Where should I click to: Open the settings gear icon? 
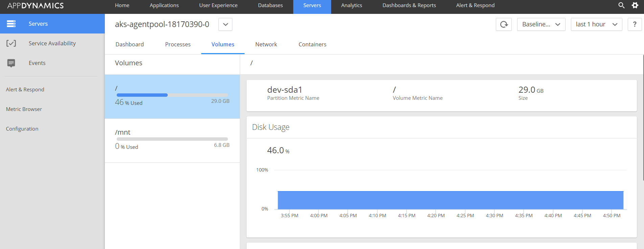click(635, 5)
